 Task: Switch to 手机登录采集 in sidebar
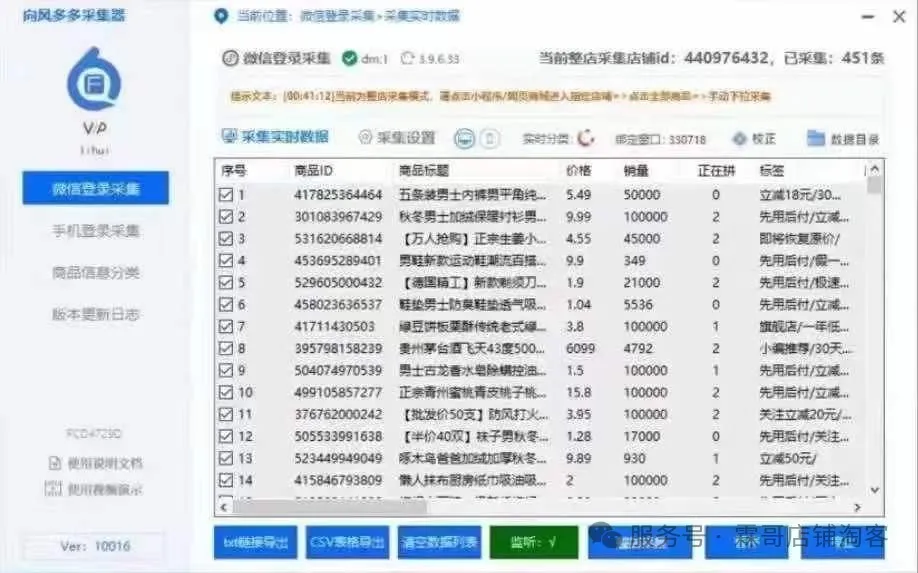(96, 231)
